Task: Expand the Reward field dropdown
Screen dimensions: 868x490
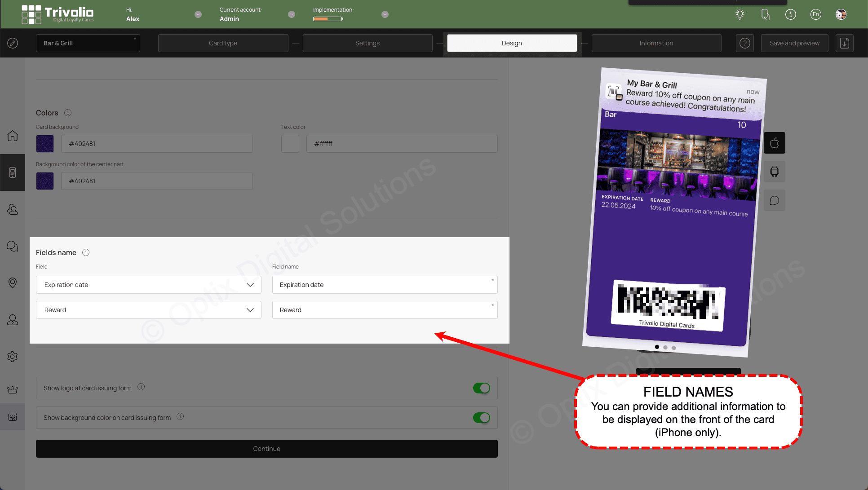Action: tap(251, 310)
